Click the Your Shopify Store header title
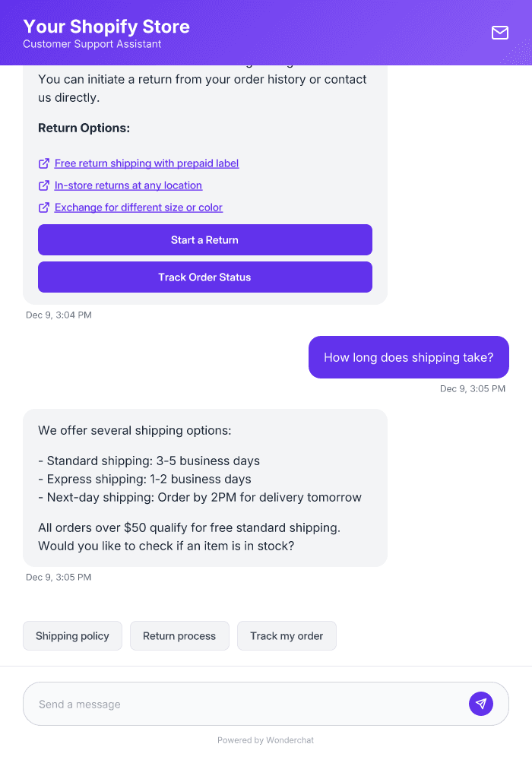 [x=106, y=27]
